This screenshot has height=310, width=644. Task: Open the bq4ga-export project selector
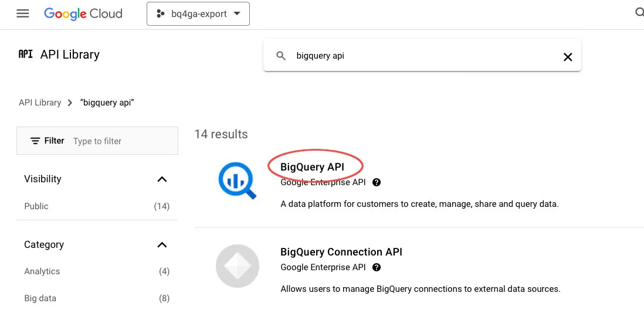point(198,13)
